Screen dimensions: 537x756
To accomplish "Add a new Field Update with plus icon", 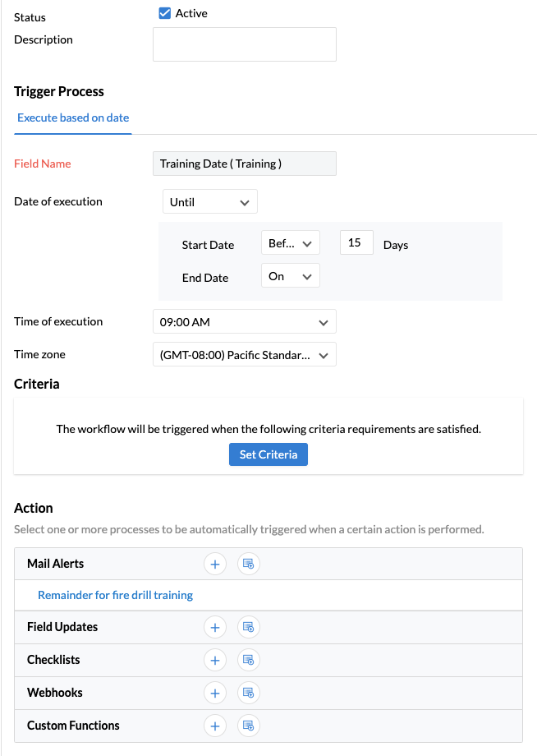I will [x=215, y=627].
